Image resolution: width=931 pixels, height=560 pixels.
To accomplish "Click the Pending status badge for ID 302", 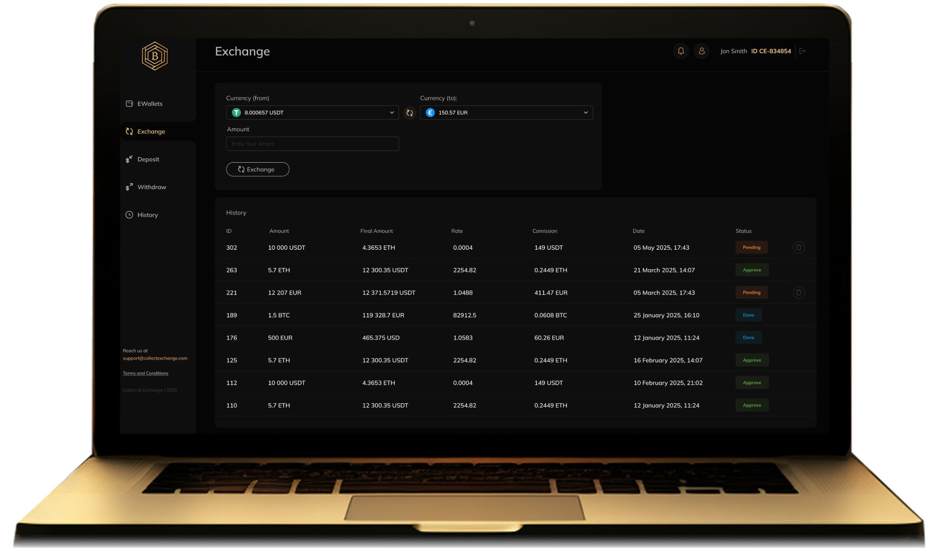I will click(x=752, y=248).
